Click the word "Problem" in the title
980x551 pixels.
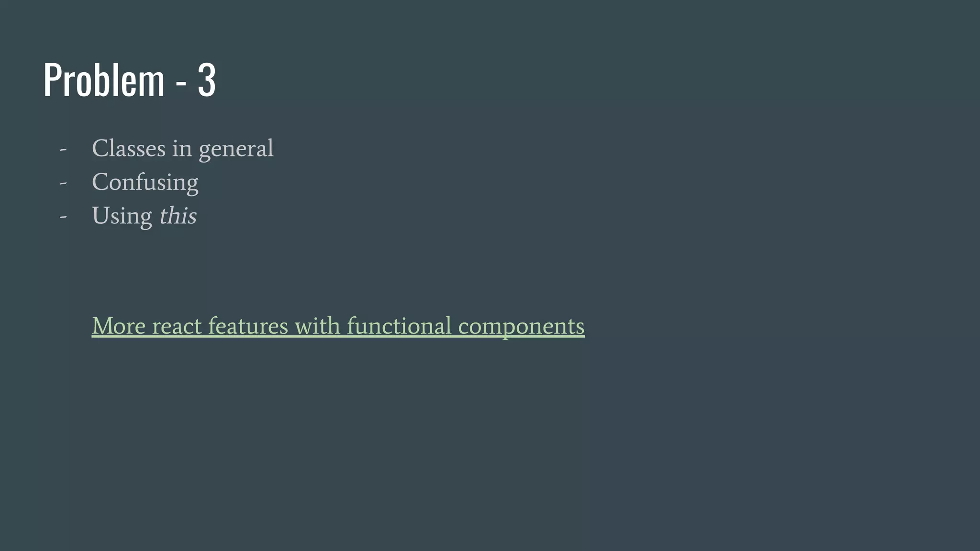[104, 80]
